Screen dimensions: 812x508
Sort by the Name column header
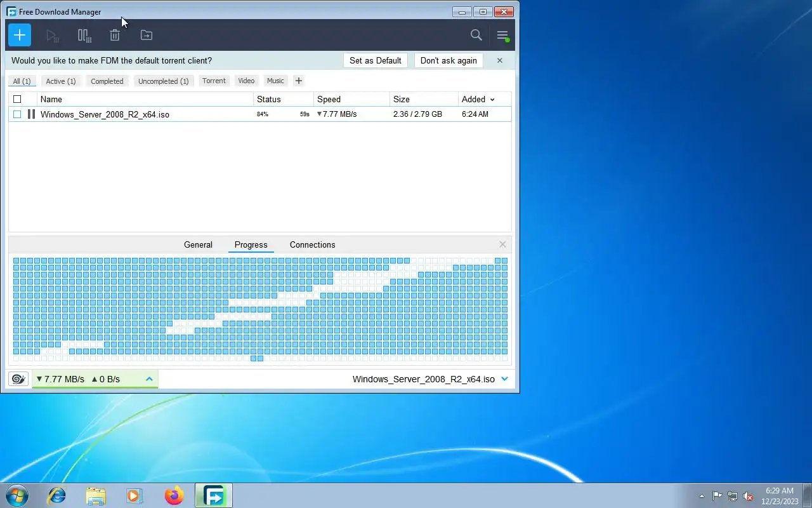pyautogui.click(x=145, y=99)
